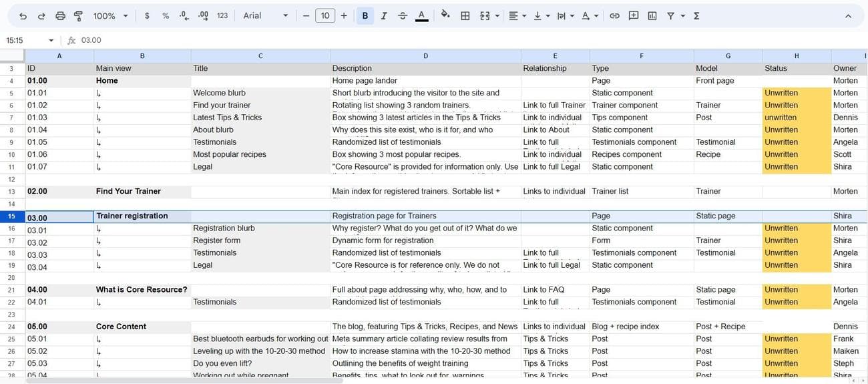Image resolution: width=868 pixels, height=384 pixels.
Task: Click the Insert chart icon
Action: tap(652, 15)
